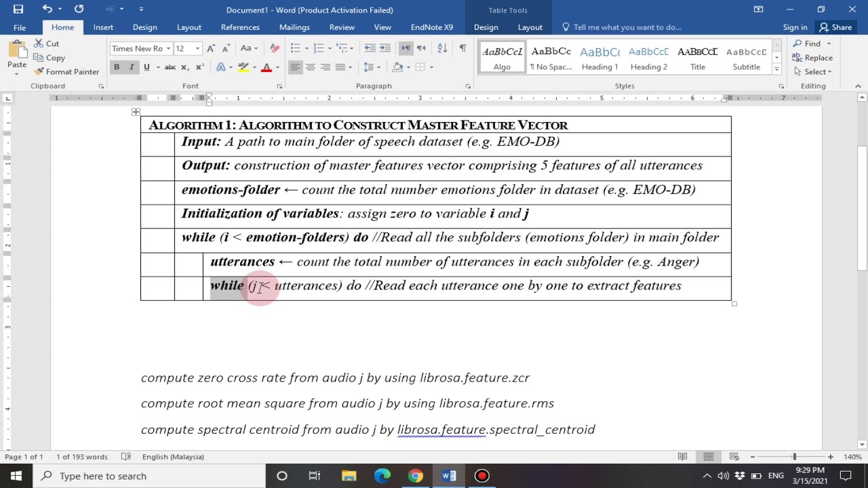Image resolution: width=868 pixels, height=488 pixels.
Task: Switch to the Mailings tab
Action: [294, 27]
